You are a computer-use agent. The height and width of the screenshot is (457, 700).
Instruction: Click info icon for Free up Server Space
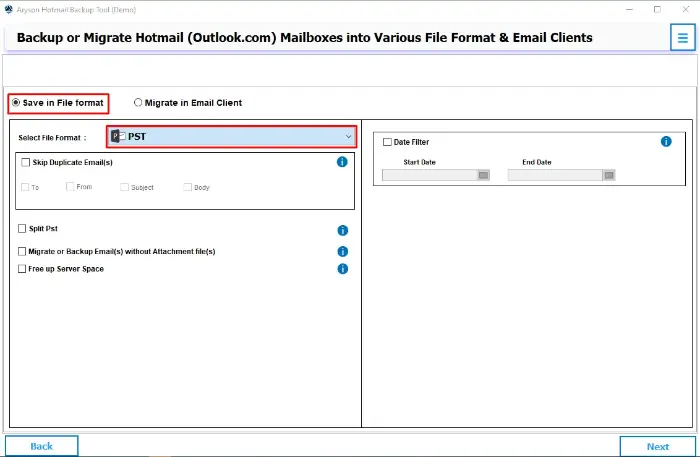click(342, 269)
